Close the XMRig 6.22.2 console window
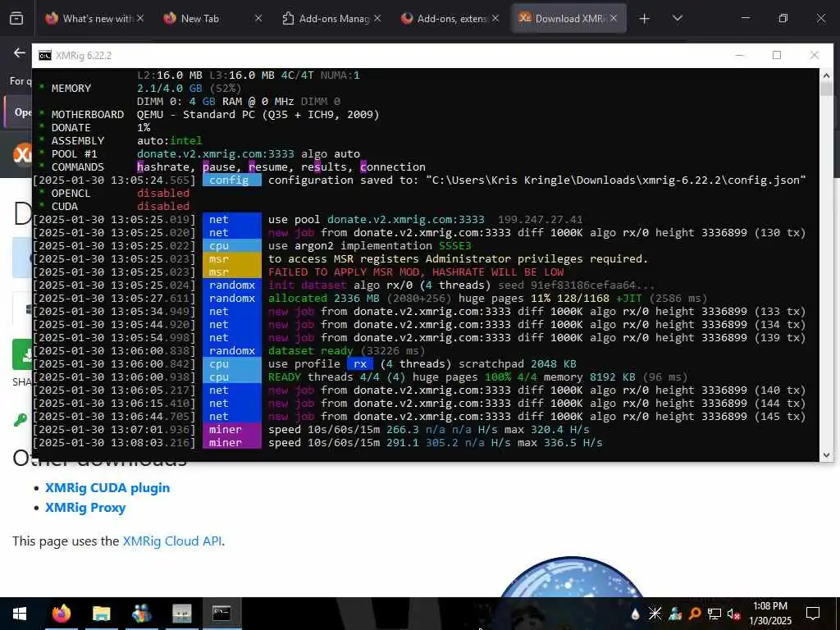Image resolution: width=840 pixels, height=630 pixels. [x=815, y=55]
